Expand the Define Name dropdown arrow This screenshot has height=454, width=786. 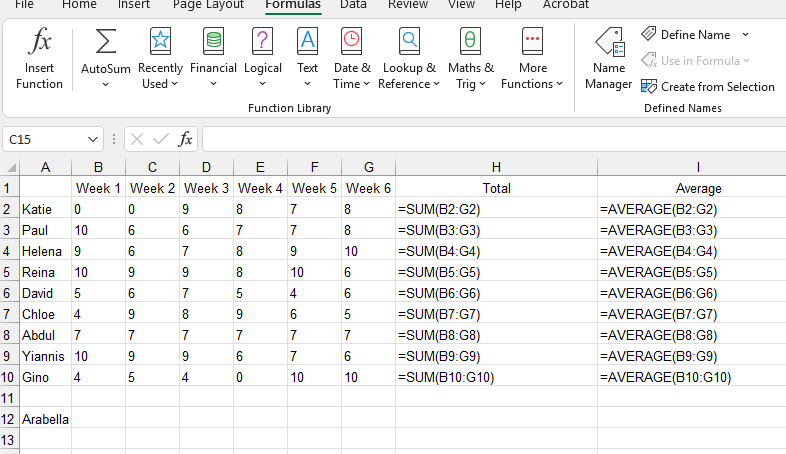[x=745, y=35]
